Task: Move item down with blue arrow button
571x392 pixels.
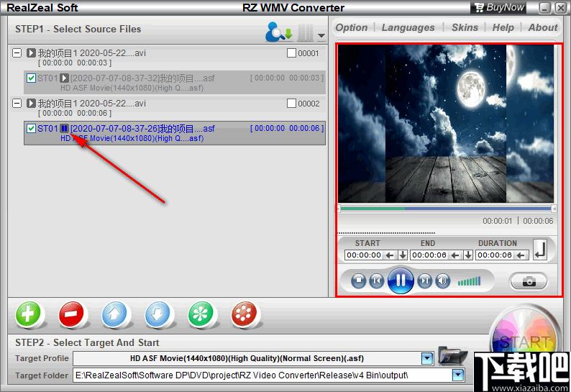Action: click(x=157, y=314)
